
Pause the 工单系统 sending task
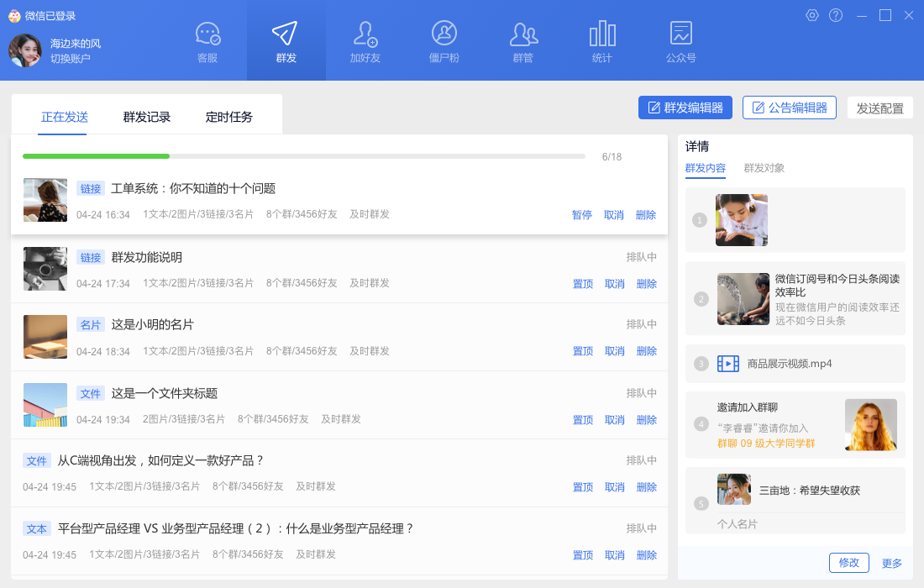coord(582,215)
